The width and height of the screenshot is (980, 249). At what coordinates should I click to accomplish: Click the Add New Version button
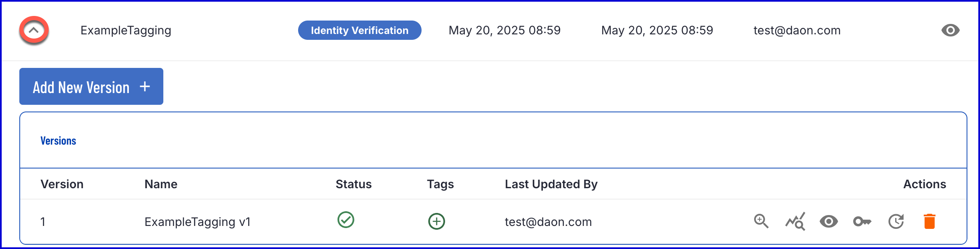click(x=91, y=86)
